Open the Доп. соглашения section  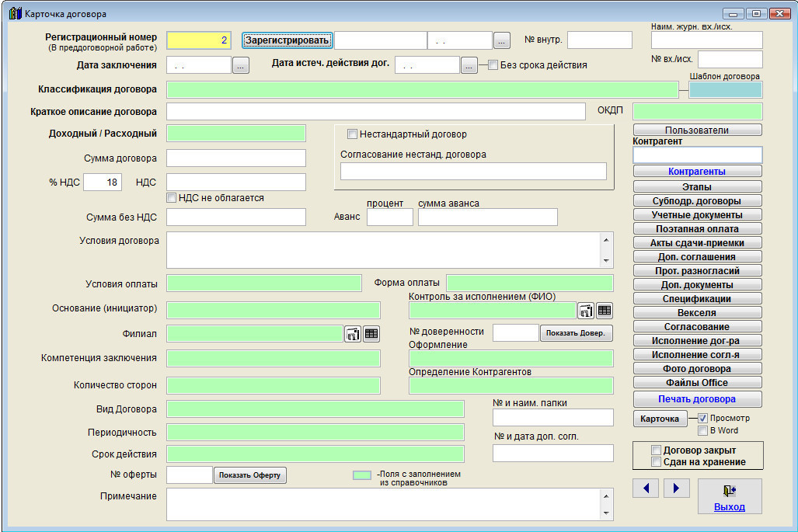pos(697,256)
